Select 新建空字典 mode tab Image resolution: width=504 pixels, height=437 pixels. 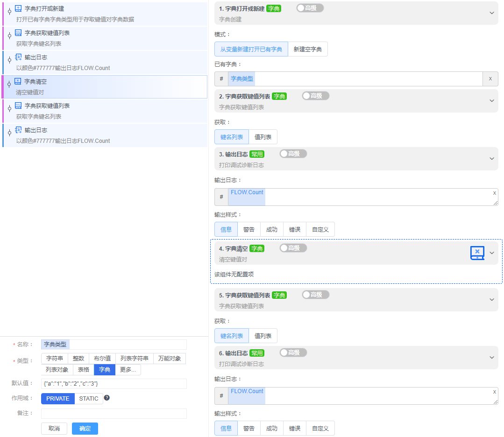tap(308, 49)
